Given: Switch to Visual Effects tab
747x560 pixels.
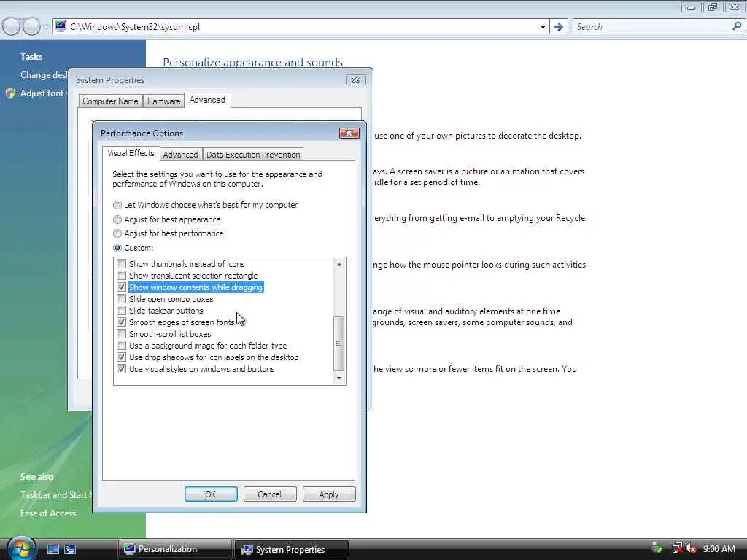Looking at the screenshot, I should (x=131, y=153).
